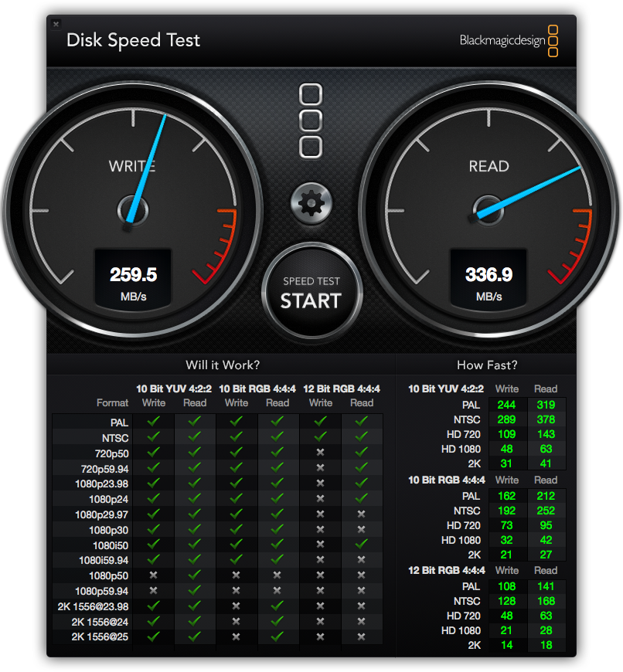The width and height of the screenshot is (623, 672).
Task: Click the 1080p50 YUV write cross mark
Action: point(154,575)
